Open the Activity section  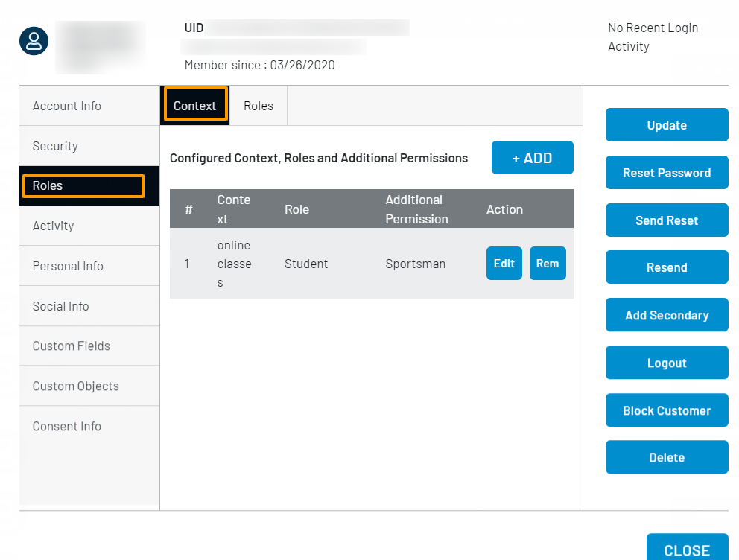point(53,225)
